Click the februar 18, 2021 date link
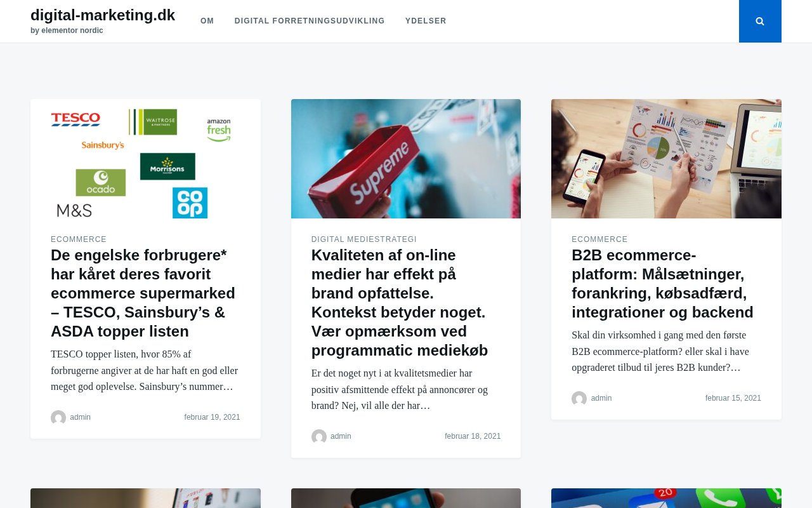 point(473,436)
